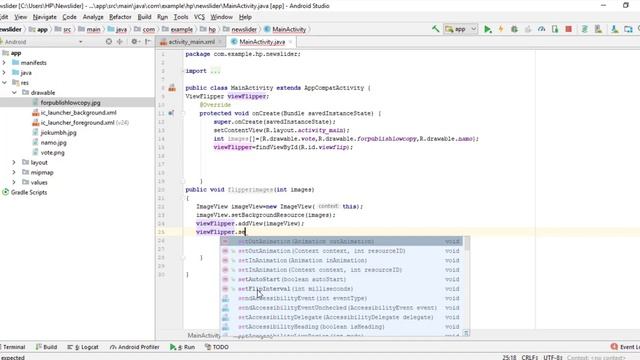
Task: Open the AVD Manager icon
Action: click(598, 29)
